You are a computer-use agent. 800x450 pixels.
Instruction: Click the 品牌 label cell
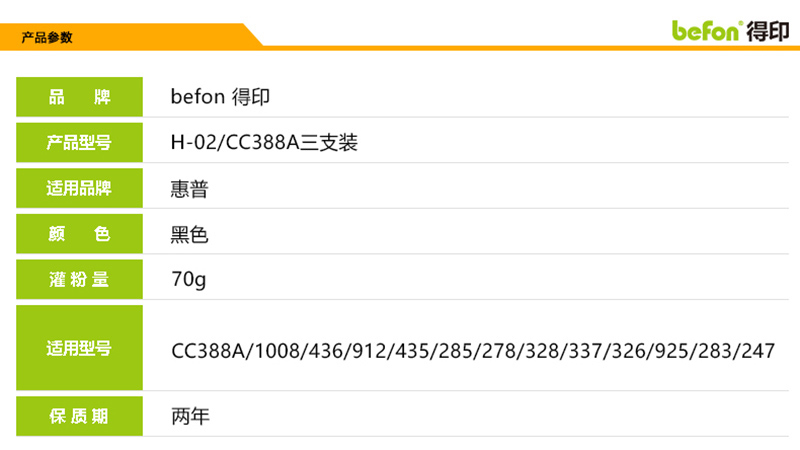coord(80,97)
